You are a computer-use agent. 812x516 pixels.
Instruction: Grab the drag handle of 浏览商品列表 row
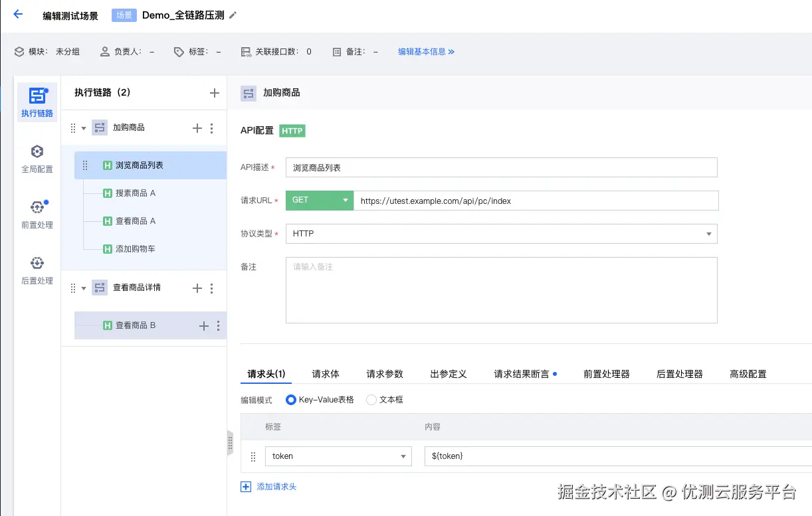(x=85, y=165)
